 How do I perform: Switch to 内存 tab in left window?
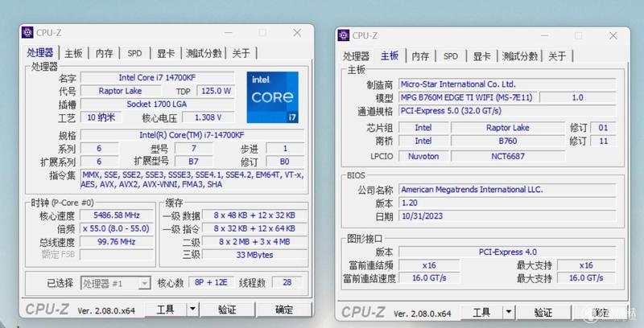click(x=105, y=53)
